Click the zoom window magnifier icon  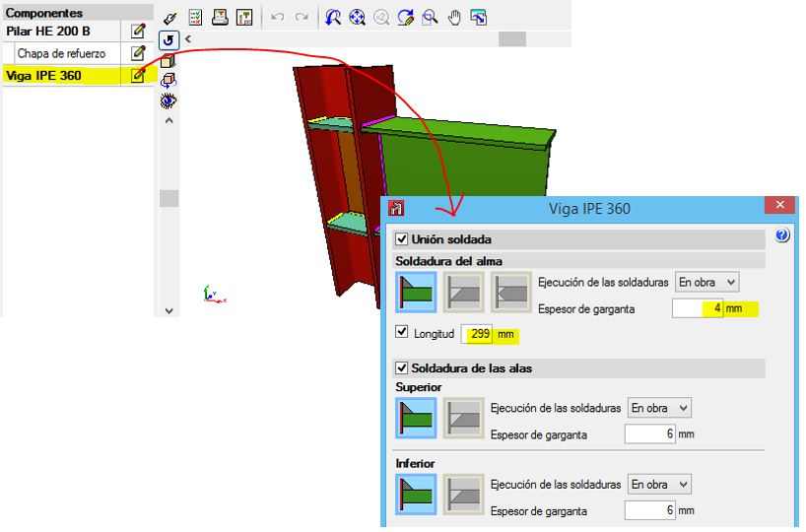coord(430,18)
